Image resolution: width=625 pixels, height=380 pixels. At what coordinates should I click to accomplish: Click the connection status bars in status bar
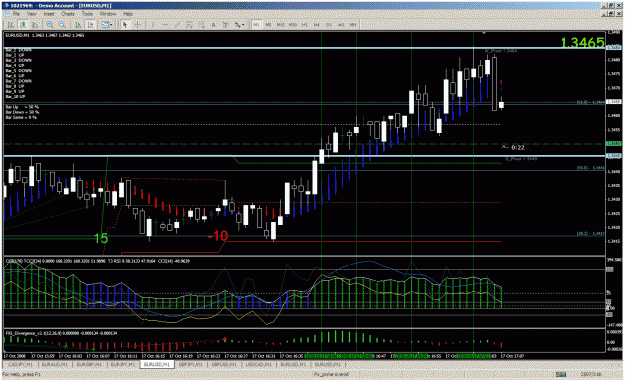(x=561, y=374)
